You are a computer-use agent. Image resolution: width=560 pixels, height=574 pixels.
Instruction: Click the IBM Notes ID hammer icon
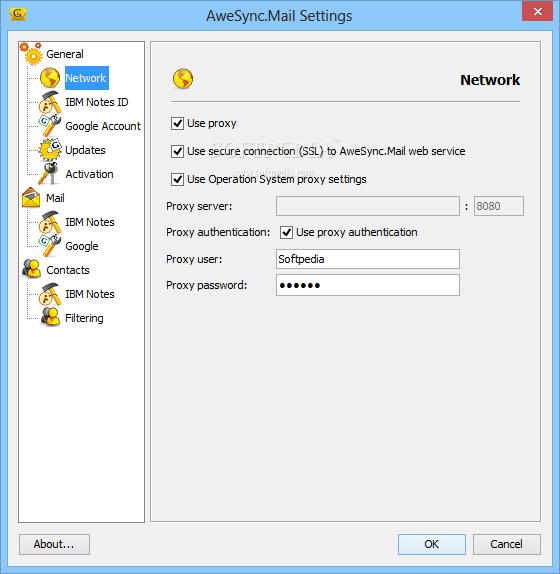[50, 102]
